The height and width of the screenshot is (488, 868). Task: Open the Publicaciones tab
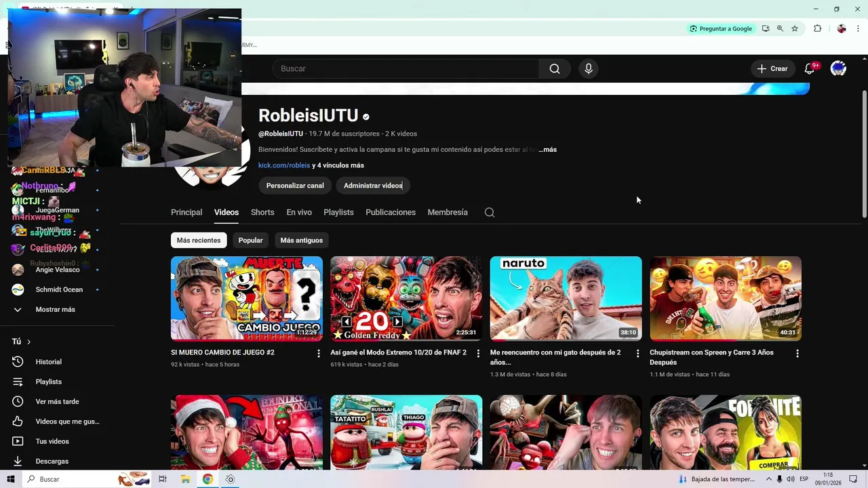(x=391, y=212)
